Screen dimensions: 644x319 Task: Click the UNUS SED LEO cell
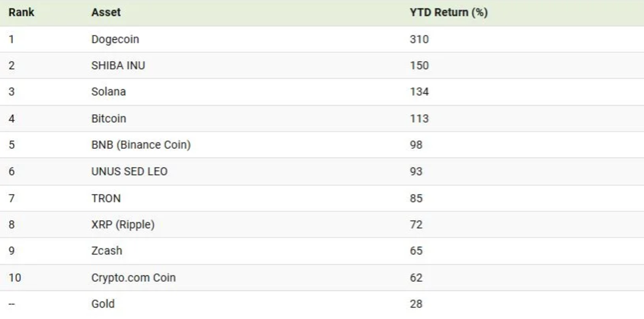[x=129, y=171]
